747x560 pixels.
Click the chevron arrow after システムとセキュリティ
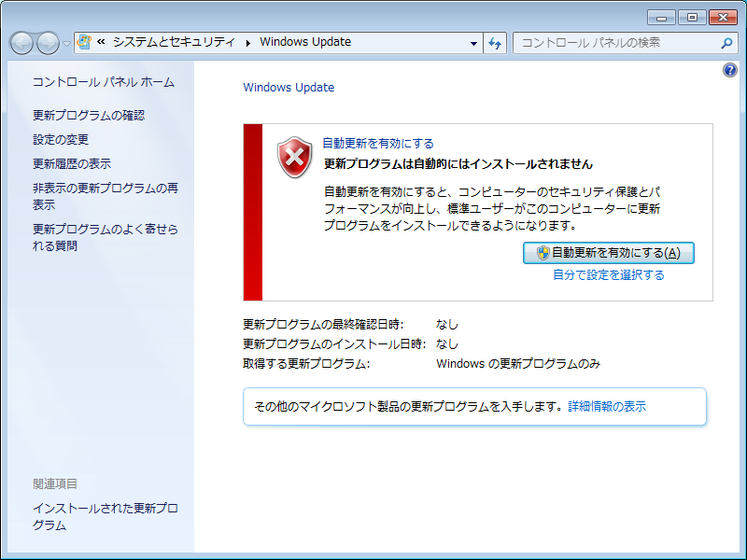247,43
